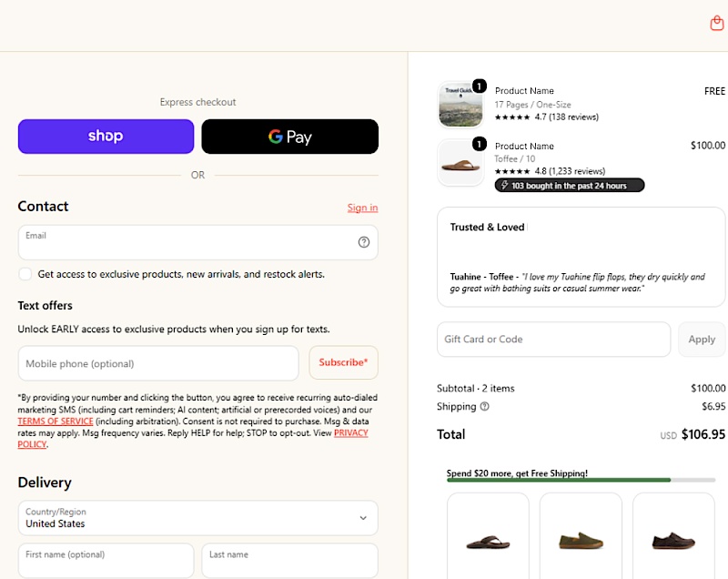Pay with Shop Pay express button
This screenshot has width=728, height=579.
[x=106, y=136]
